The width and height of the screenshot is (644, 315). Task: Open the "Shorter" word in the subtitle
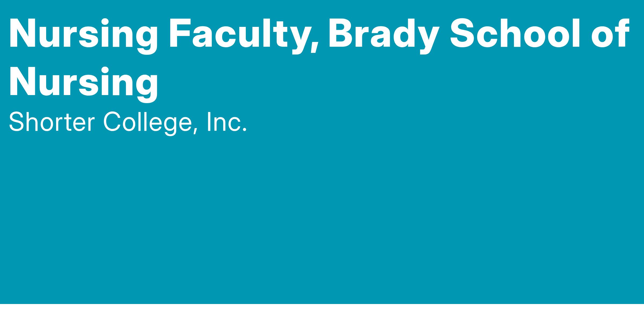click(x=52, y=122)
